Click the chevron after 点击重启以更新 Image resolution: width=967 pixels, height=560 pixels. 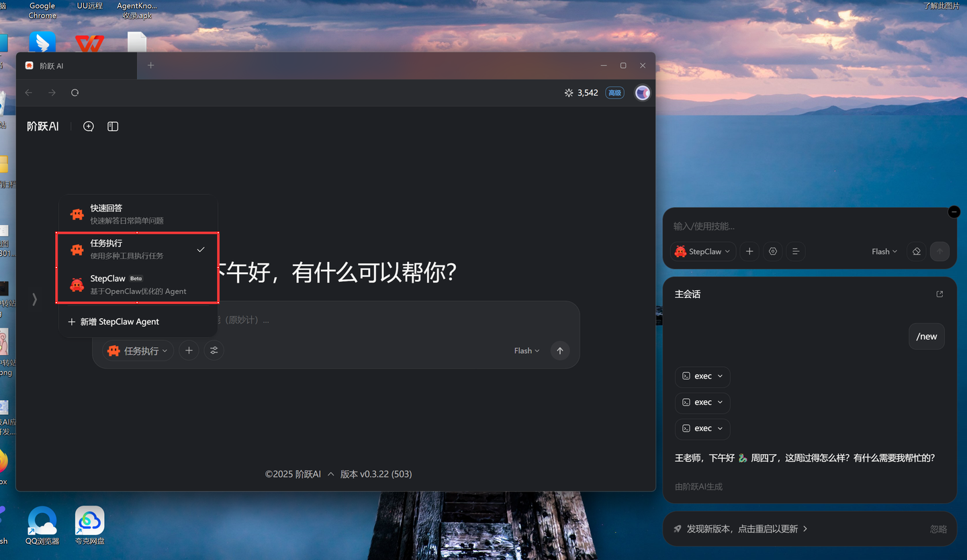[806, 529]
